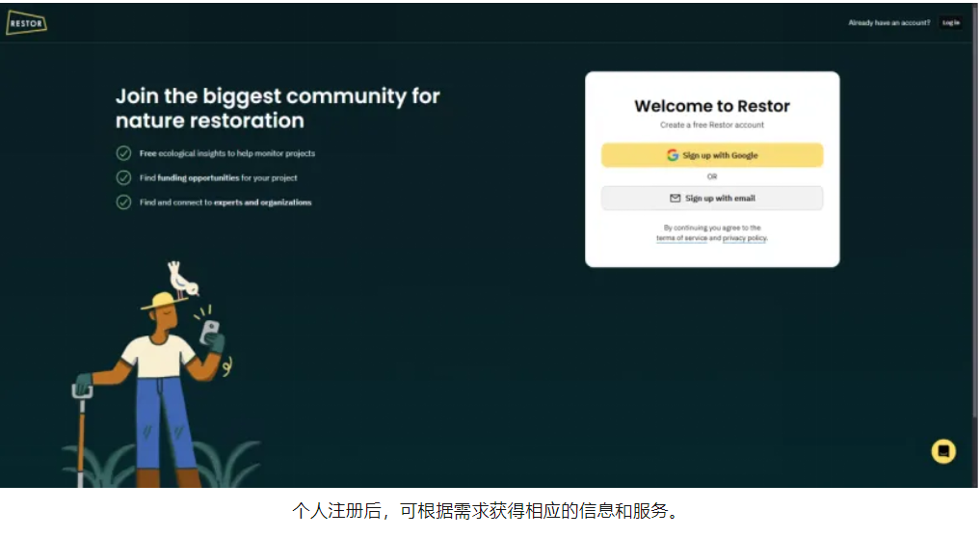Image resolution: width=980 pixels, height=538 pixels.
Task: Click the Restor logo in the header
Action: pos(26,23)
